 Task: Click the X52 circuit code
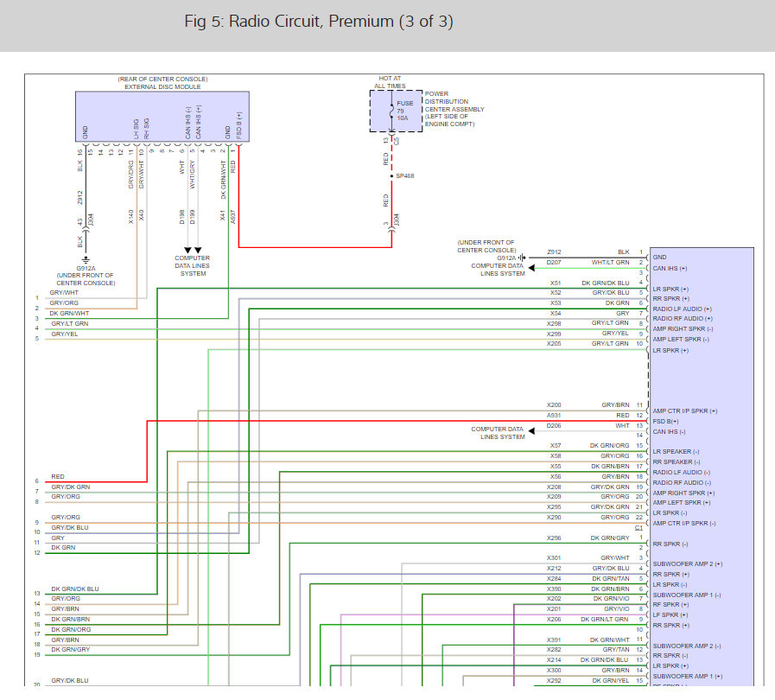(x=556, y=293)
